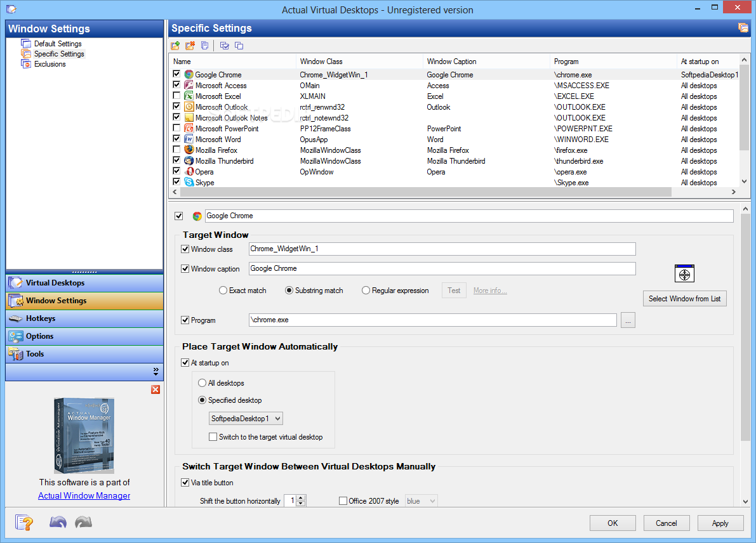Add a new window rule

point(175,46)
